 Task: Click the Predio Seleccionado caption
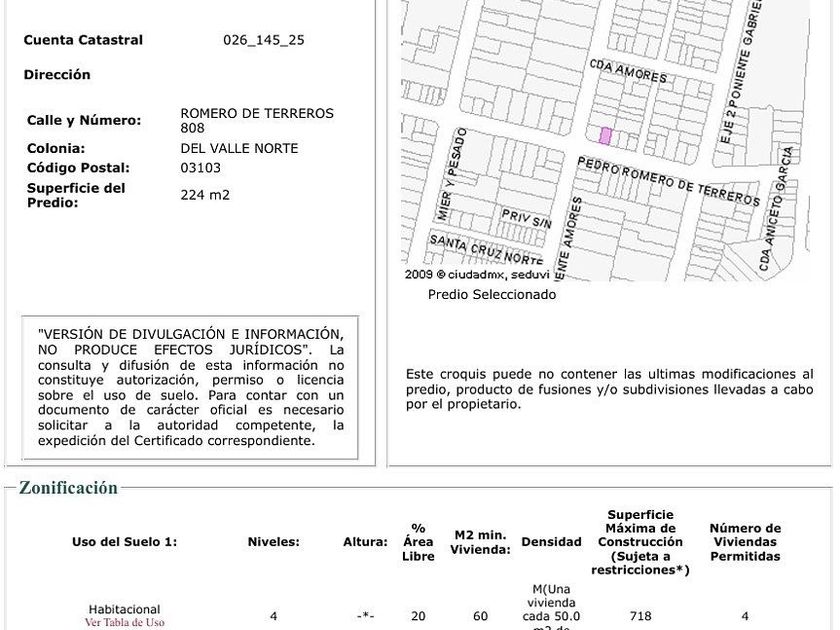click(492, 295)
